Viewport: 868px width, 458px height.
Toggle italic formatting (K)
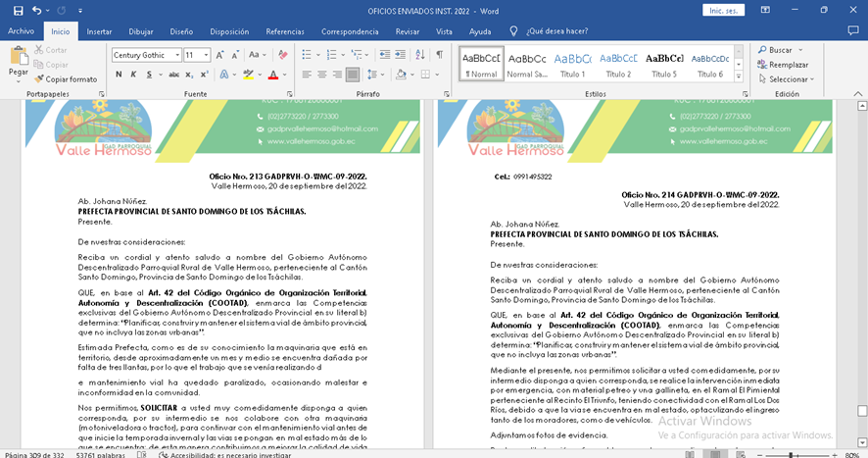(133, 75)
